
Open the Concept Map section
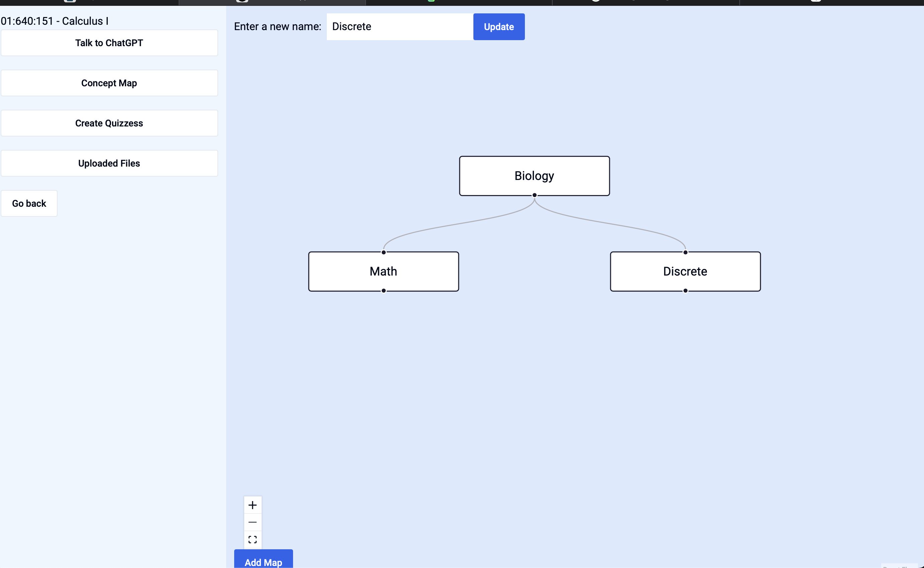point(109,83)
